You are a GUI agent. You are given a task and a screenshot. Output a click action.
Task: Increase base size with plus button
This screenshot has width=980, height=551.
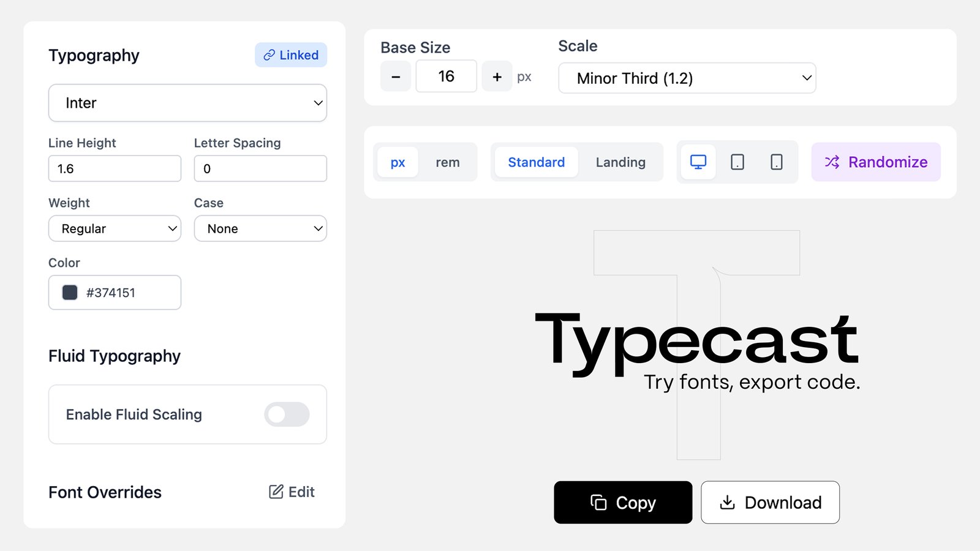click(x=497, y=77)
